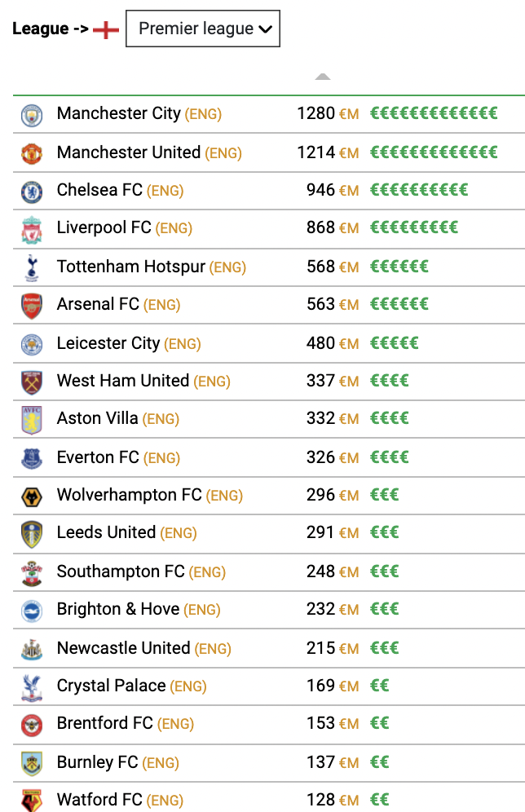Image resolution: width=525 pixels, height=812 pixels.
Task: Click the Crystal Palace eagle crest
Action: 32,688
